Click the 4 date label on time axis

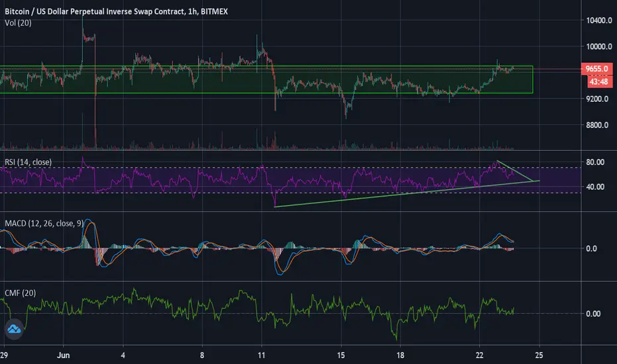[x=122, y=355]
